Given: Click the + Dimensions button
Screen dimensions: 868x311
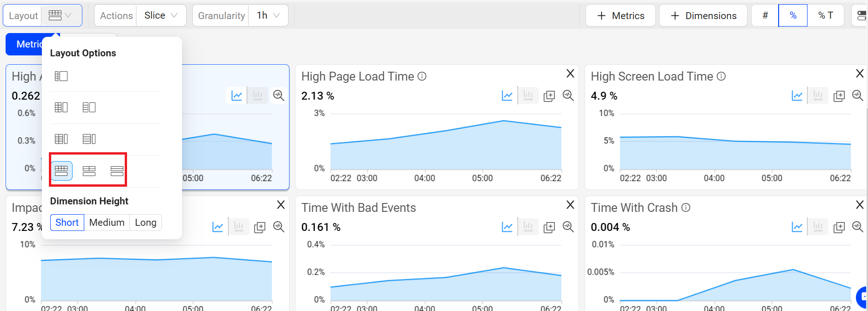Looking at the screenshot, I should [x=703, y=16].
